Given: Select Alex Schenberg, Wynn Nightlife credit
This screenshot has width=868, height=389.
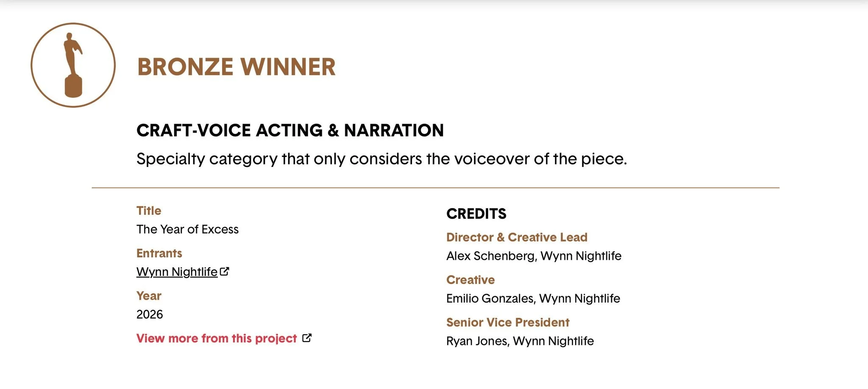Looking at the screenshot, I should click(x=534, y=256).
